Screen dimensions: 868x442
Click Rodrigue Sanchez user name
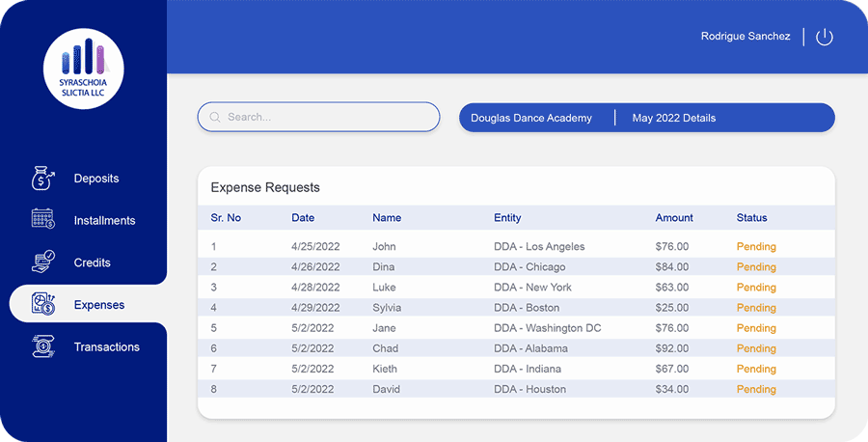pyautogui.click(x=746, y=36)
